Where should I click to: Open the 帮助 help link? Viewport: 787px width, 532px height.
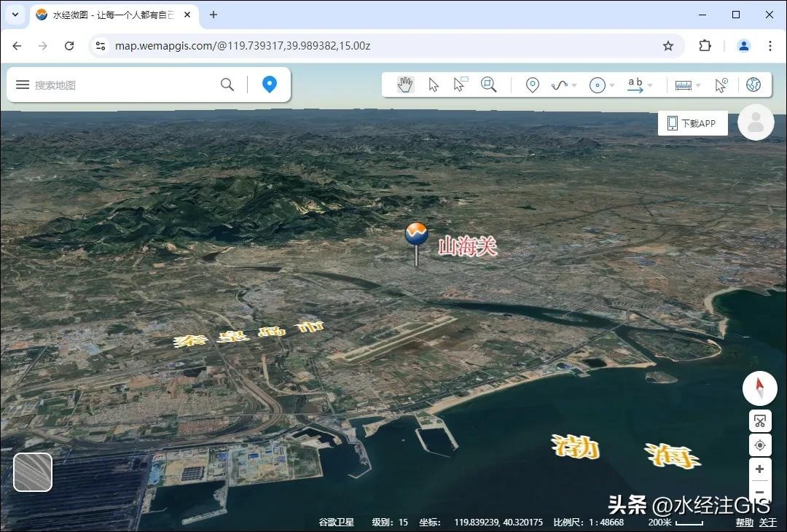[x=744, y=523]
